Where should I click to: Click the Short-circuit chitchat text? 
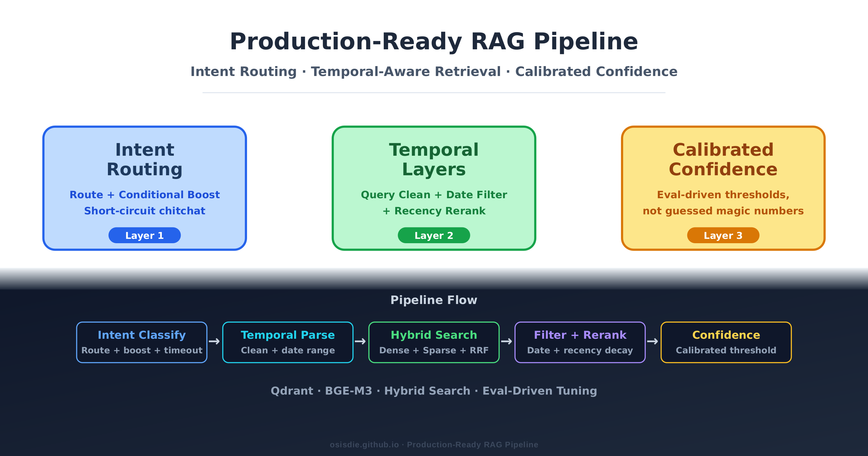click(x=144, y=211)
